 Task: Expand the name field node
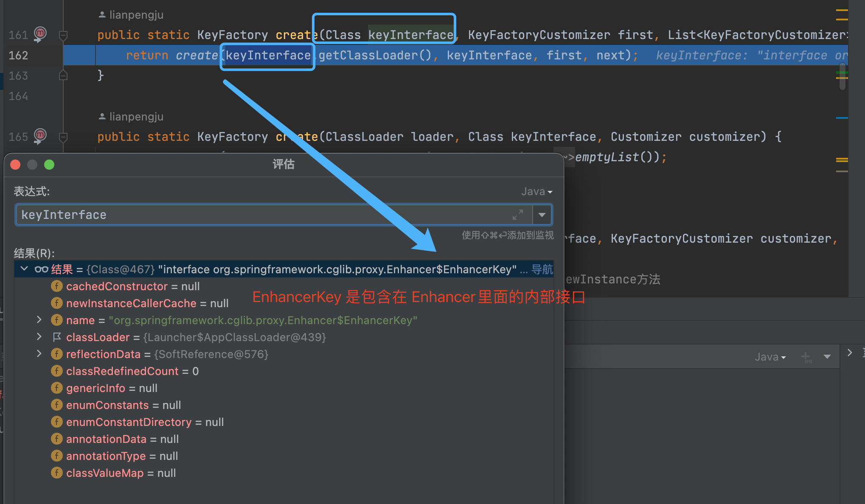(x=39, y=319)
